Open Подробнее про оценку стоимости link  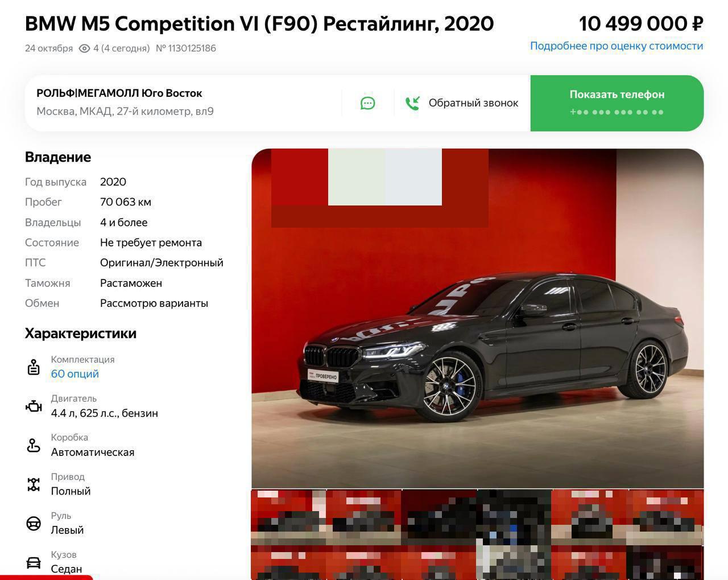(x=617, y=46)
